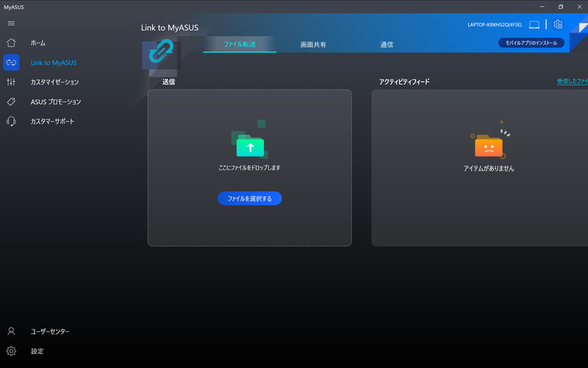Image resolution: width=588 pixels, height=368 pixels.
Task: Go to ホーム in sidebar
Action: (38, 43)
